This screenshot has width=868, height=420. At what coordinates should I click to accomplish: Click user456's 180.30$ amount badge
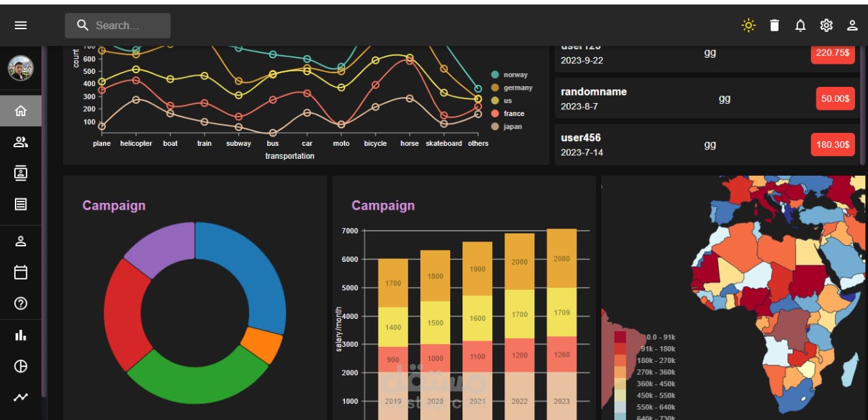833,144
